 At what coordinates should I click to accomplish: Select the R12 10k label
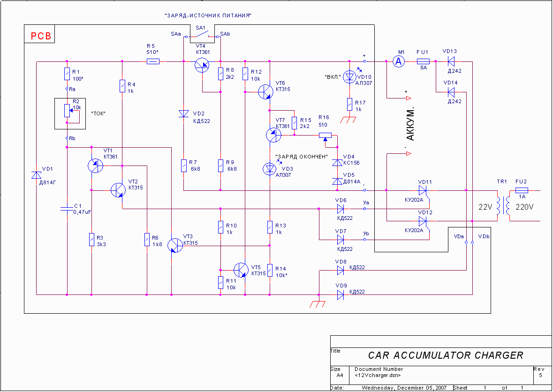256,75
